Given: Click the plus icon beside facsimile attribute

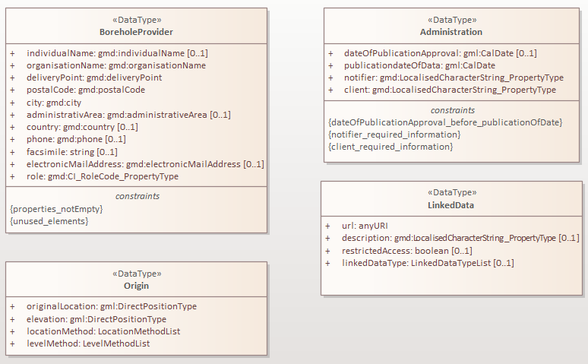Looking at the screenshot, I should tap(13, 152).
